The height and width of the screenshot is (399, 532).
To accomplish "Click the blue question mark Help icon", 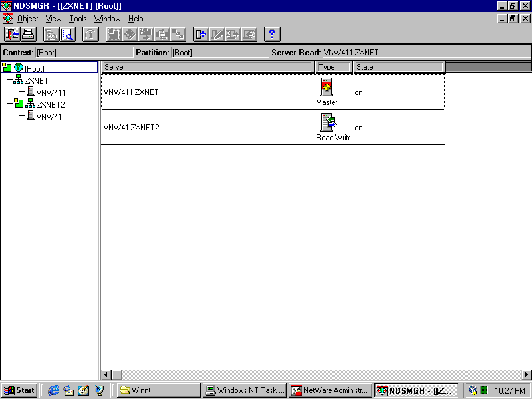I will click(x=272, y=35).
